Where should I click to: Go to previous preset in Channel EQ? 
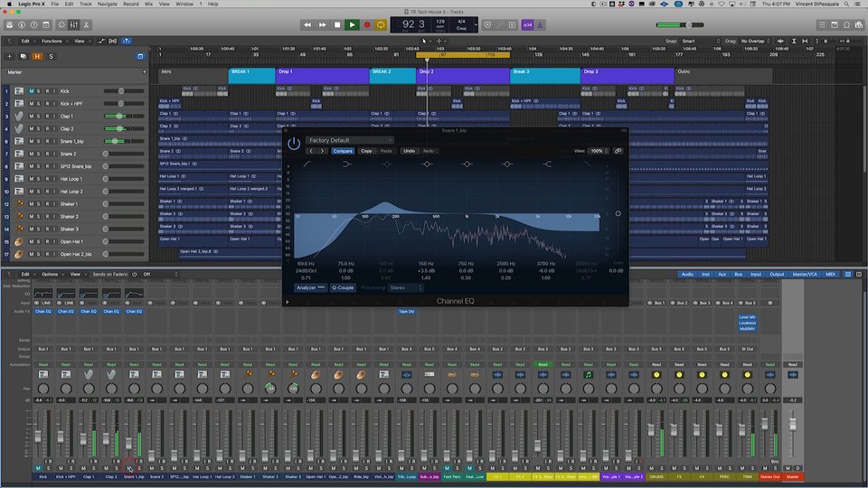click(311, 151)
